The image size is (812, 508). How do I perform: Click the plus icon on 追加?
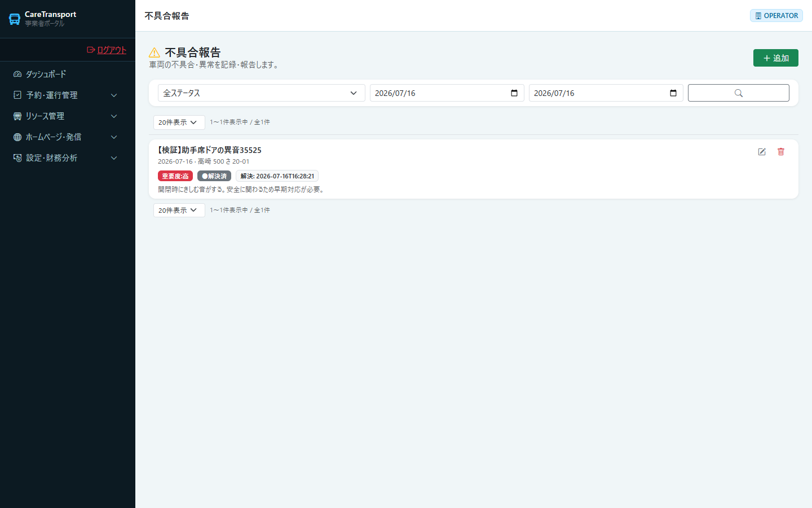coord(766,58)
